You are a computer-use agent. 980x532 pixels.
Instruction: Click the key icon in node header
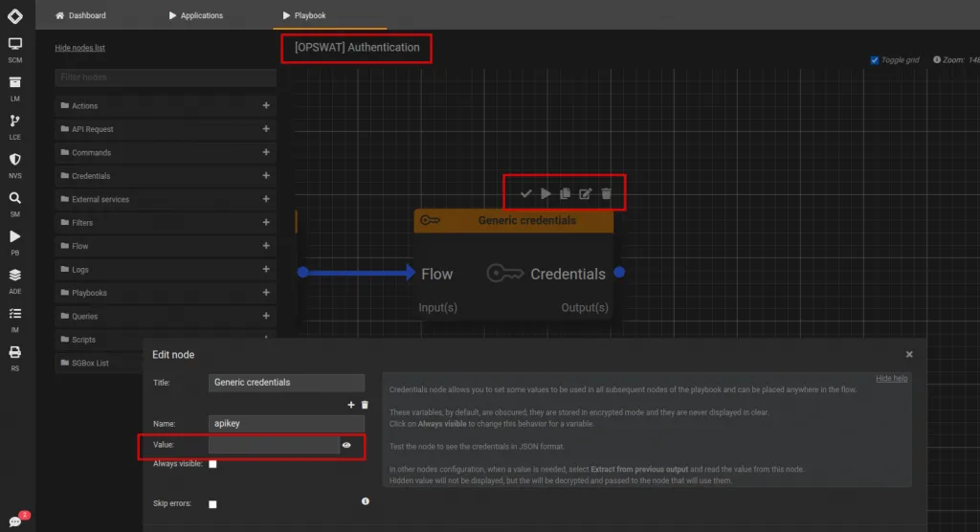coord(430,220)
